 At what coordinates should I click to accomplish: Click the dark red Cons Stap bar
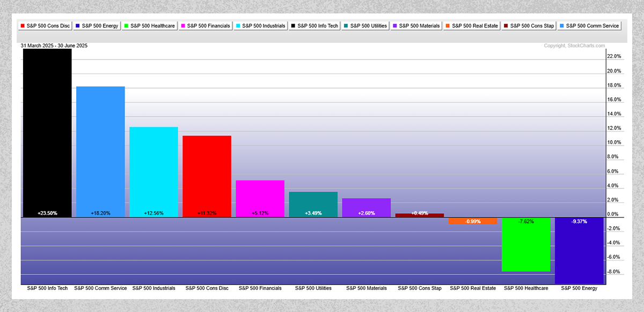pyautogui.click(x=419, y=215)
